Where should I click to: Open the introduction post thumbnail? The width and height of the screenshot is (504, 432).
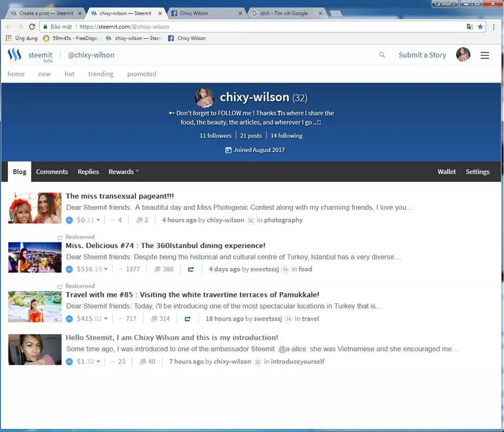pyautogui.click(x=35, y=349)
